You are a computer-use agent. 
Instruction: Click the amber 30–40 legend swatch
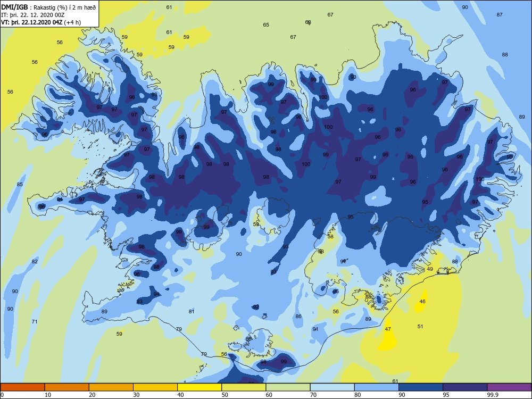coord(155,387)
